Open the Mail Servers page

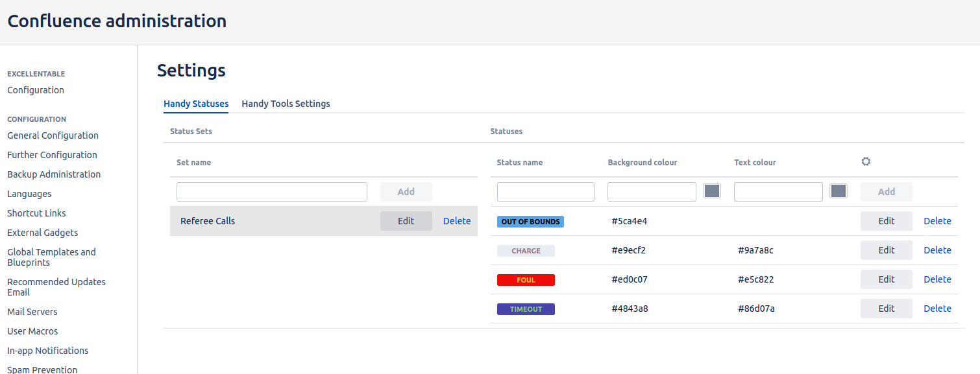tap(32, 312)
